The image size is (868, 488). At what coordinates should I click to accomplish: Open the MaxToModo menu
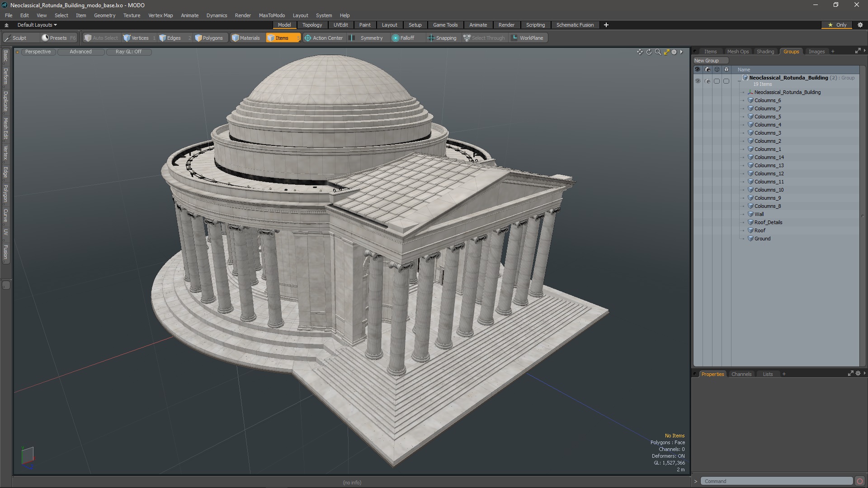[x=272, y=15]
